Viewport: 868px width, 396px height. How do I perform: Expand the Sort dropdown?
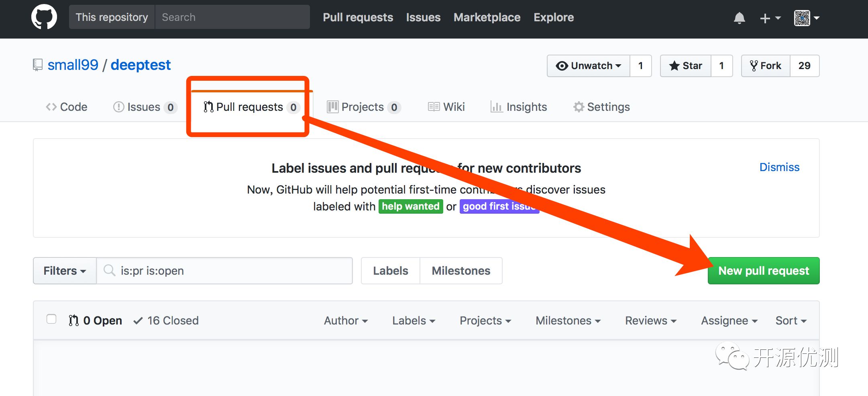pyautogui.click(x=791, y=320)
